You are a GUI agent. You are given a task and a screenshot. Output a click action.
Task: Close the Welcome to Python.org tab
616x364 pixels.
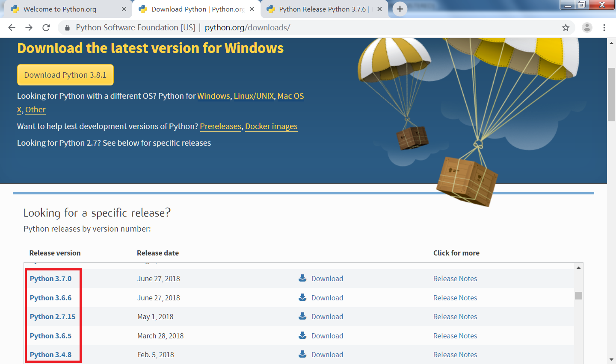(124, 9)
